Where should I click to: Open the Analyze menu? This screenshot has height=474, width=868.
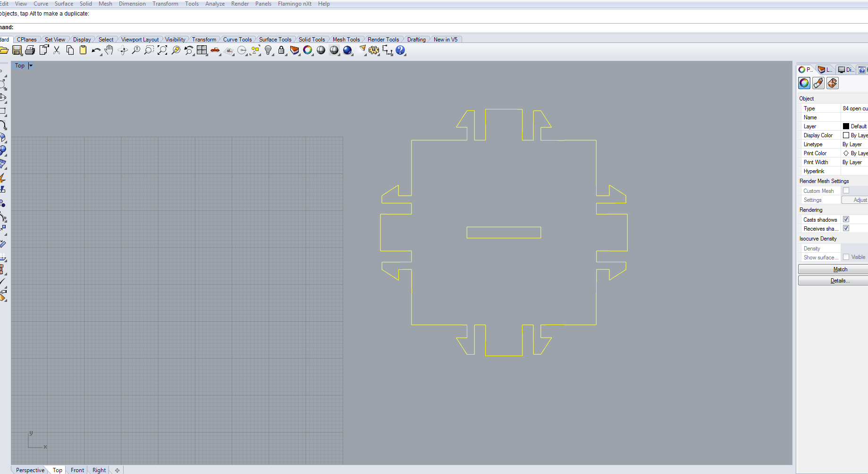click(x=215, y=4)
